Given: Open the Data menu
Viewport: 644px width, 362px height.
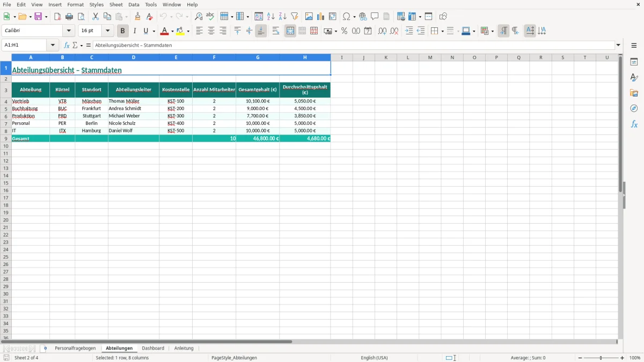Looking at the screenshot, I should (134, 4).
